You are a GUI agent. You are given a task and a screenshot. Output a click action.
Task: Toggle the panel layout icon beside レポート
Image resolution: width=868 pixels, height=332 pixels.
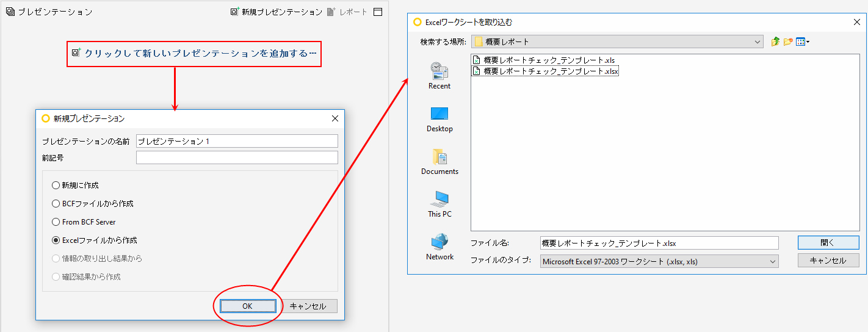[x=378, y=12]
